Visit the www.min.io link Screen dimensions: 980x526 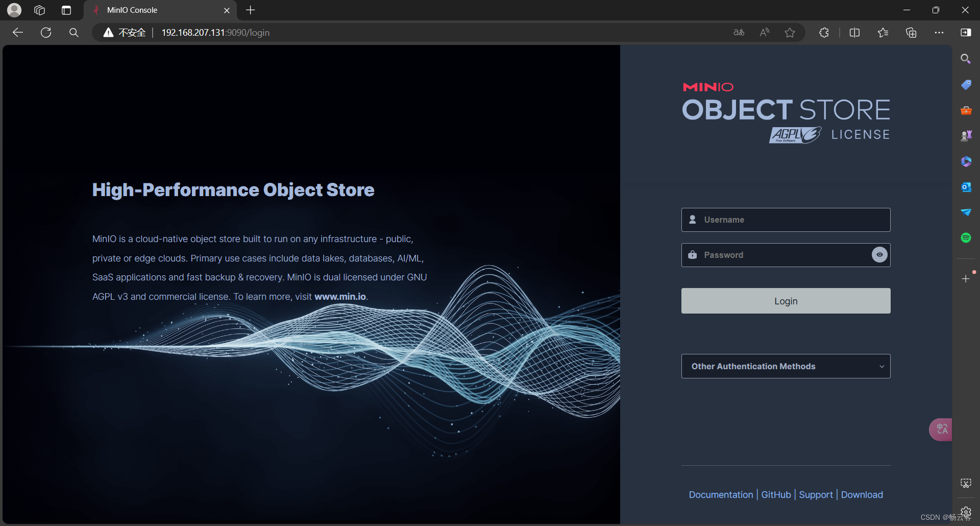[340, 297]
